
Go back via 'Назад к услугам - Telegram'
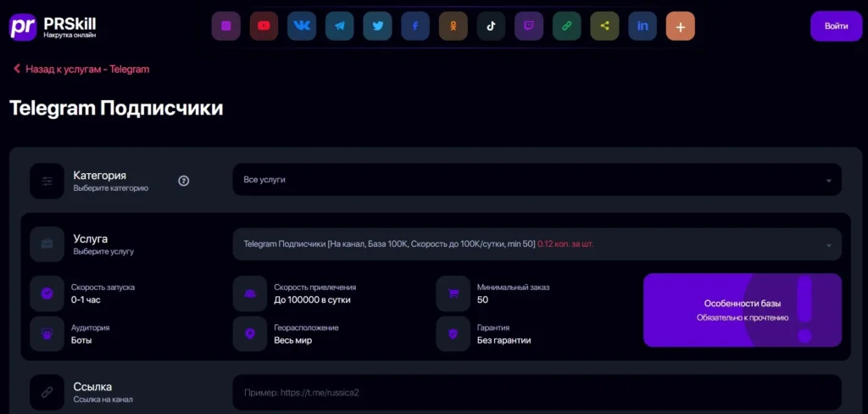tap(81, 70)
